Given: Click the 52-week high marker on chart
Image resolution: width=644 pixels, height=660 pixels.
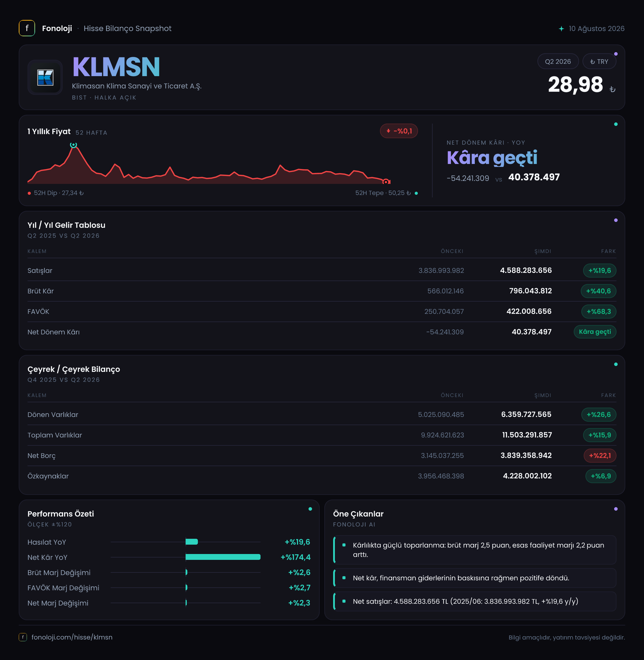Looking at the screenshot, I should point(73,145).
